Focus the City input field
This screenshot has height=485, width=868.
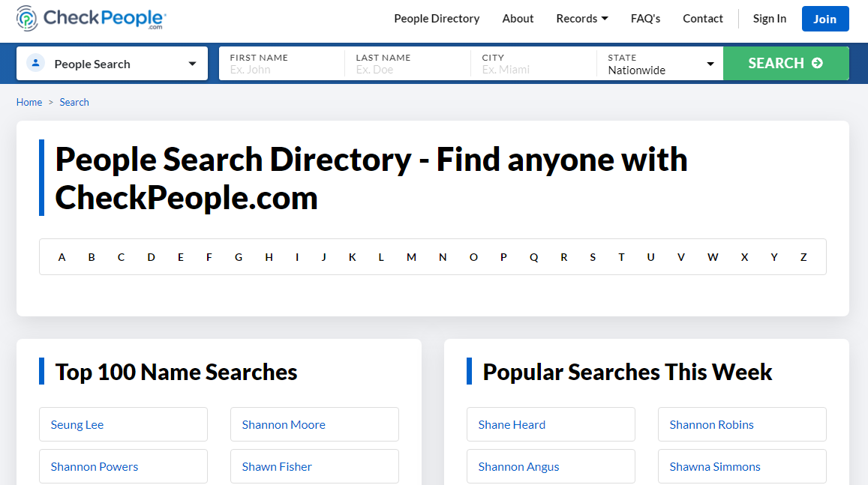tap(533, 64)
